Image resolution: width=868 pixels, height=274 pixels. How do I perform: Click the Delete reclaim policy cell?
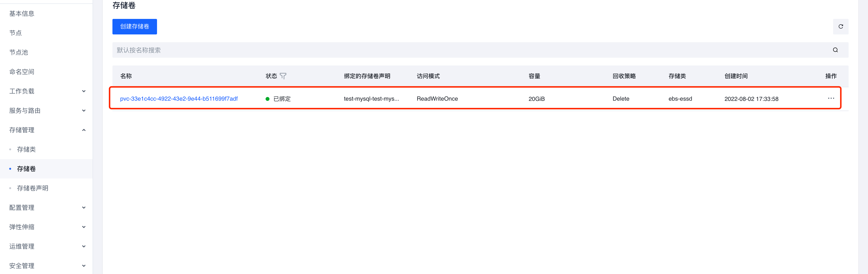tap(621, 99)
